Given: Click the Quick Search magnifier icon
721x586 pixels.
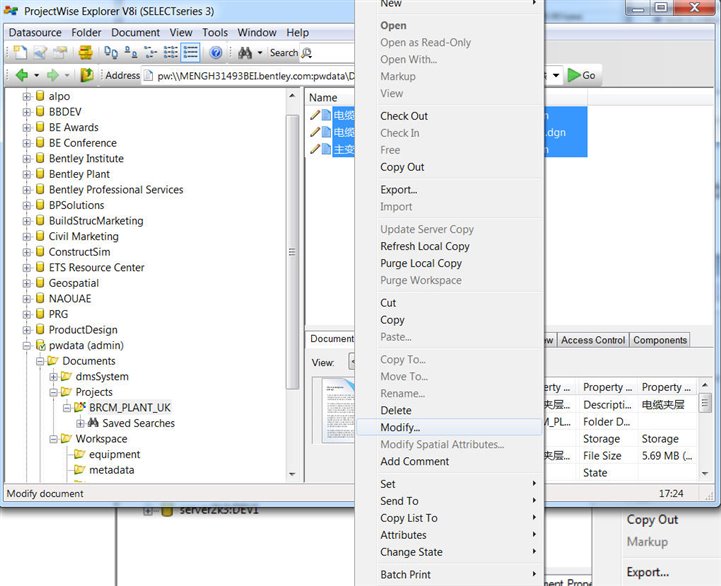Looking at the screenshot, I should 307,53.
